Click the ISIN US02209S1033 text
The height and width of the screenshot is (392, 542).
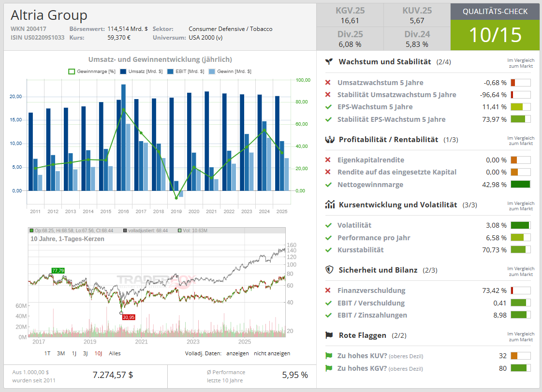(37, 37)
